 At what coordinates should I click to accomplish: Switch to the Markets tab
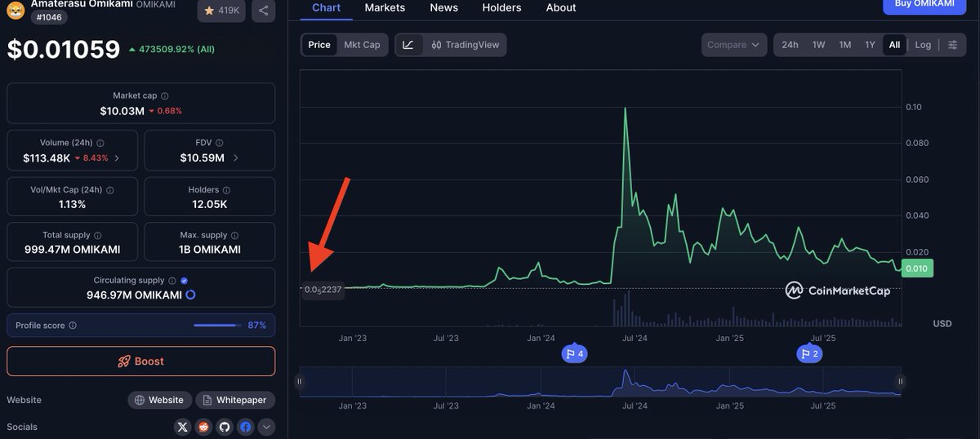click(385, 7)
